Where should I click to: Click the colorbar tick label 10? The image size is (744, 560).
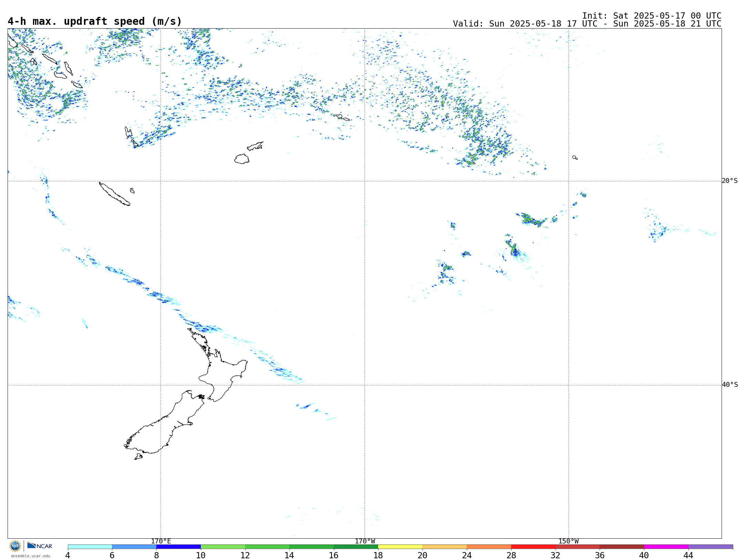[201, 555]
